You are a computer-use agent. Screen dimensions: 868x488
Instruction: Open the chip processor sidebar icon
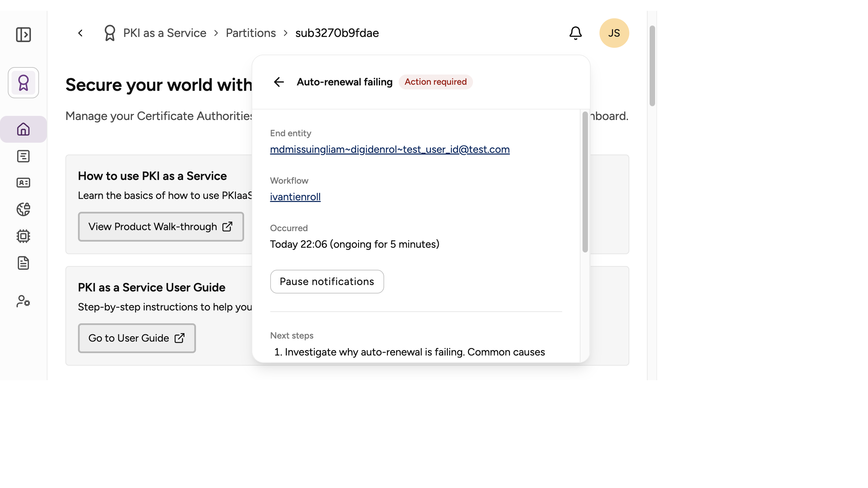pos(23,236)
